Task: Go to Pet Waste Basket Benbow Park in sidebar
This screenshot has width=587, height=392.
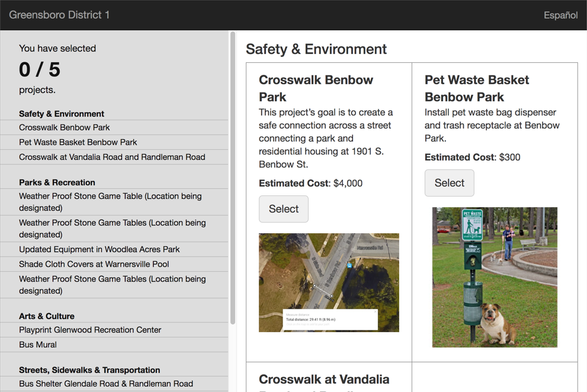Action: coord(78,142)
